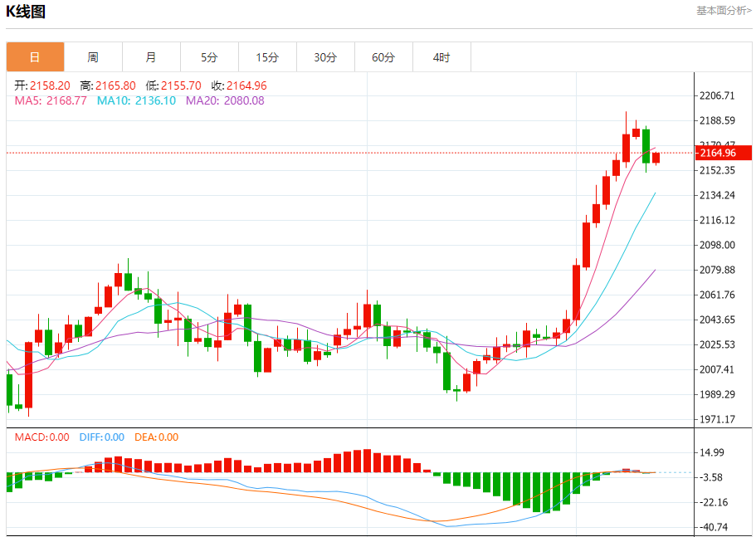Click the tallest MACD red histogram bar
Image resolution: width=756 pixels, height=537 pixels.
click(x=368, y=461)
